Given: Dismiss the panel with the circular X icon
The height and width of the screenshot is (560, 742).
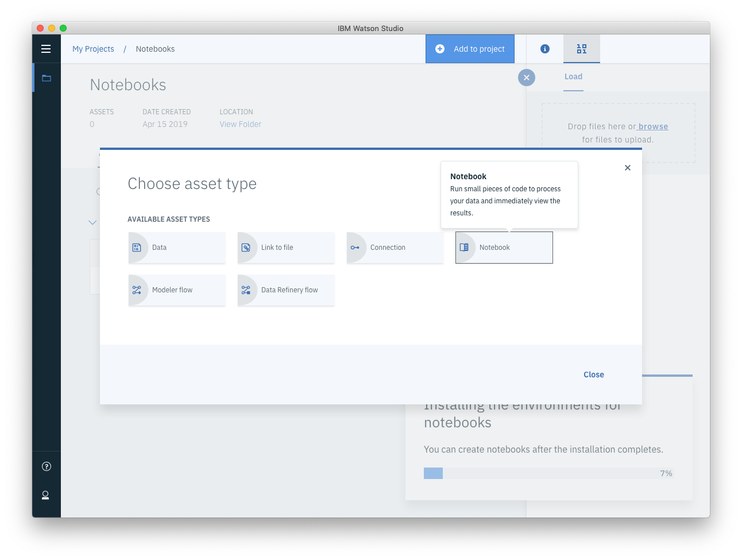Looking at the screenshot, I should coord(527,78).
